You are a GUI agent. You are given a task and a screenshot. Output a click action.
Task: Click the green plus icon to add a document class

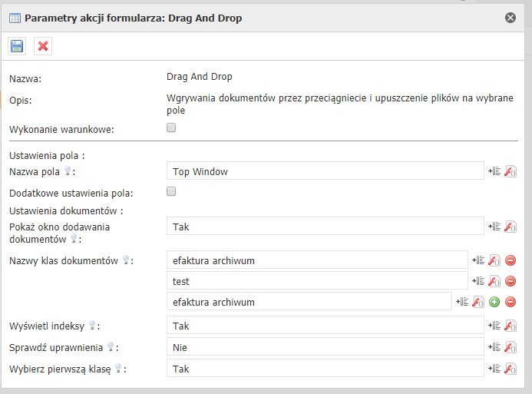coord(494,303)
